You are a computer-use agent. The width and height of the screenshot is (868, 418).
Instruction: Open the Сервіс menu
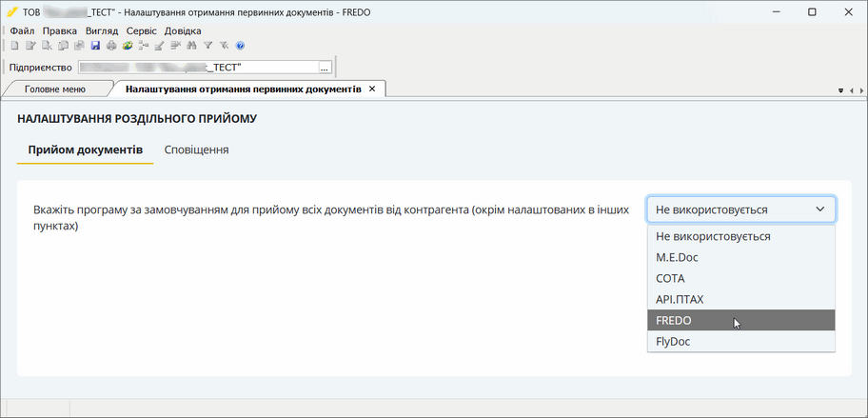[x=141, y=31]
